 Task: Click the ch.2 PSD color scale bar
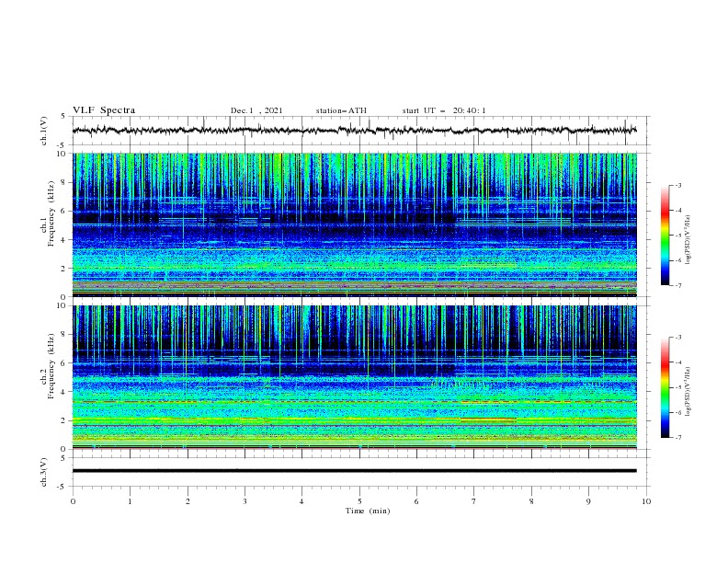pyautogui.click(x=665, y=387)
